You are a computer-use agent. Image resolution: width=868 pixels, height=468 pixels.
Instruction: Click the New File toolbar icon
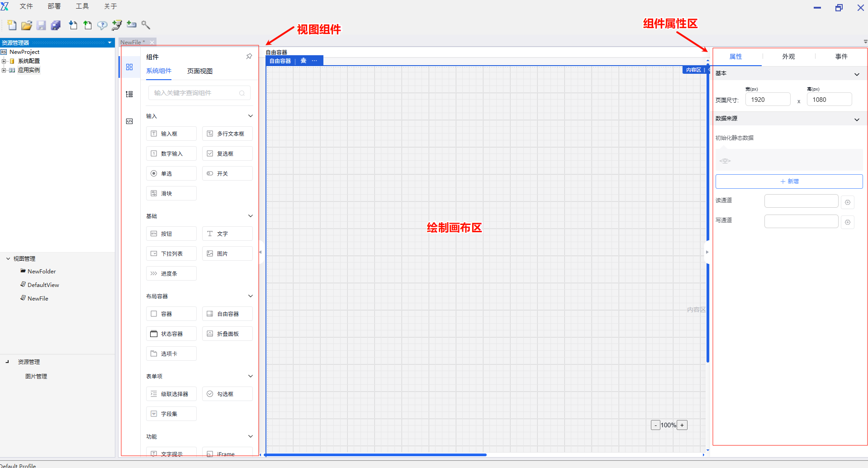point(12,25)
